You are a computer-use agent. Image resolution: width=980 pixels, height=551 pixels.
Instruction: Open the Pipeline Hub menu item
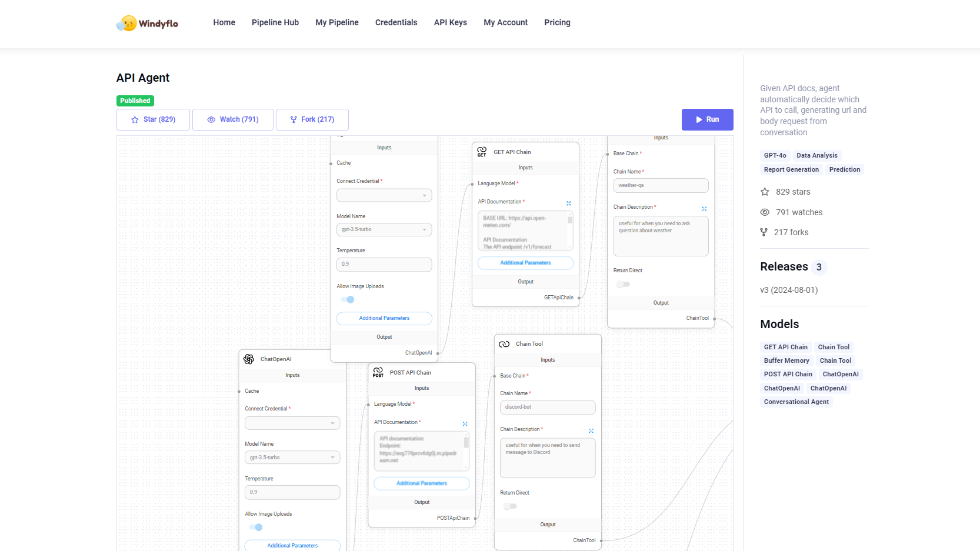275,22
